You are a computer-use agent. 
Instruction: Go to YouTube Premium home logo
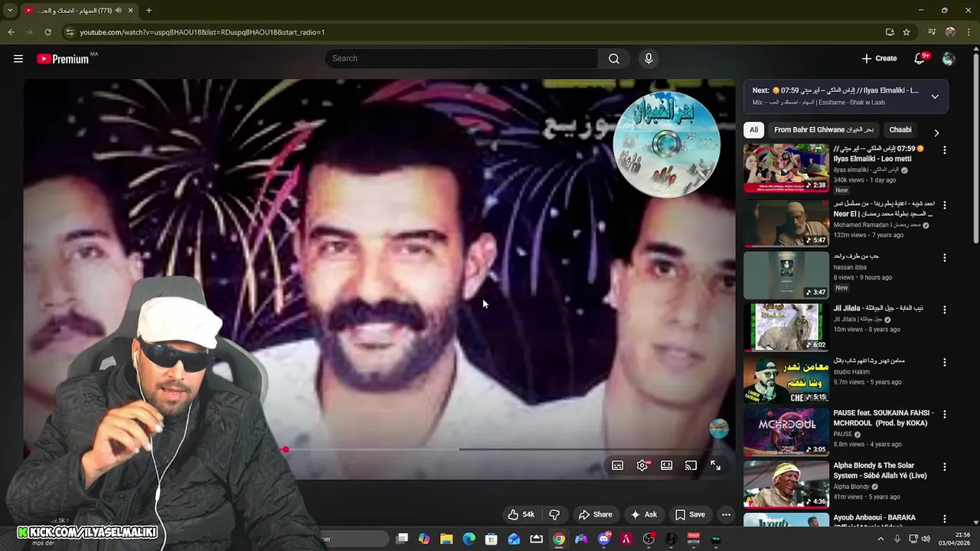coord(63,59)
